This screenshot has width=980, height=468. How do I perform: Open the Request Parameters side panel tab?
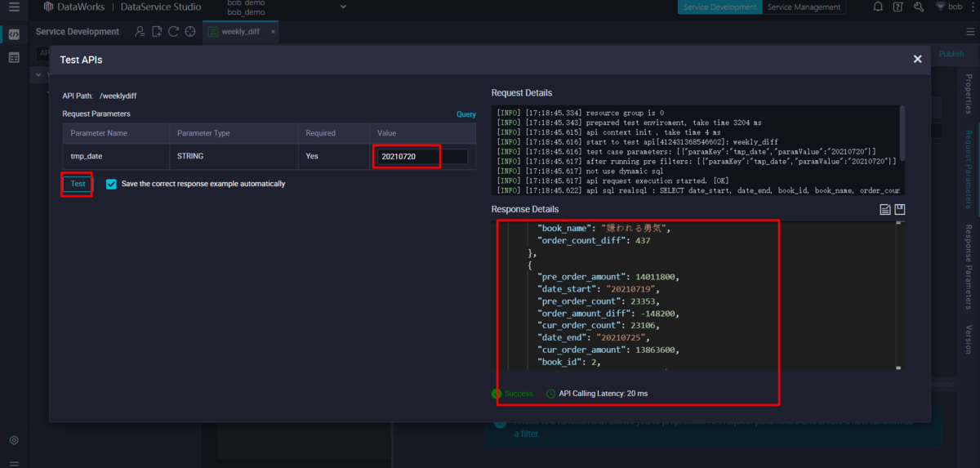(x=969, y=170)
